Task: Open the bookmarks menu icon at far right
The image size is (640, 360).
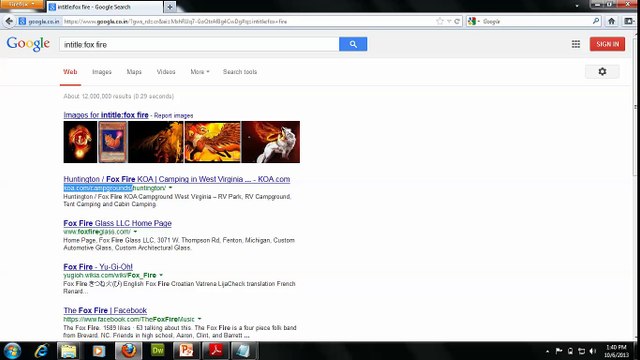Action: tap(629, 21)
